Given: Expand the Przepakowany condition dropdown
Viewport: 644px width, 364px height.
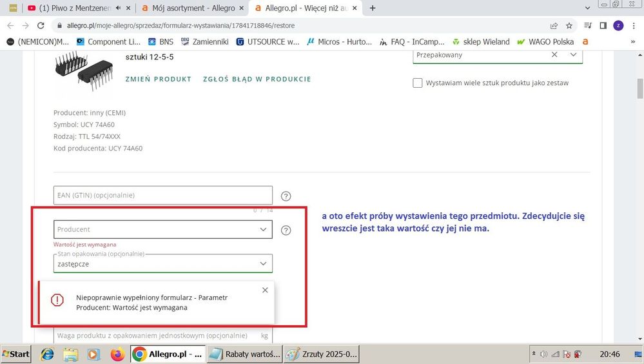Looking at the screenshot, I should [x=573, y=55].
